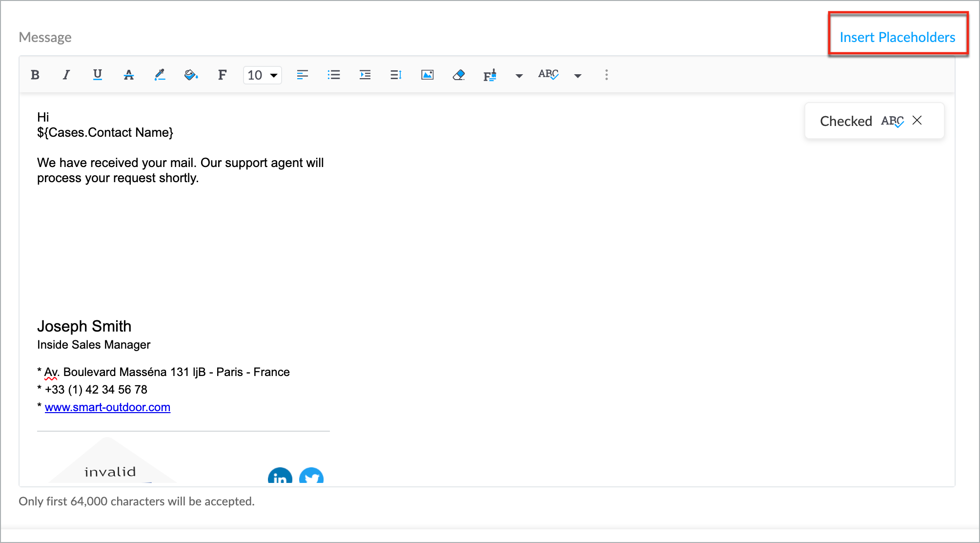Open line spacing options
Screen dimensions: 980x543
[x=396, y=75]
